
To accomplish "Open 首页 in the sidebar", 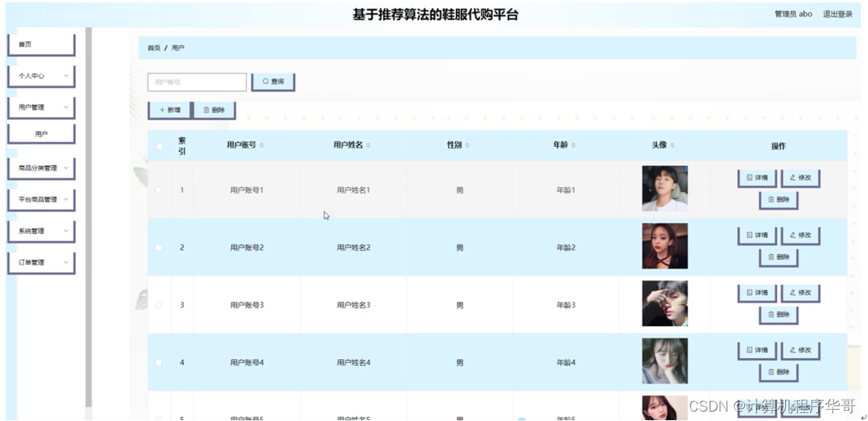I will (x=41, y=45).
